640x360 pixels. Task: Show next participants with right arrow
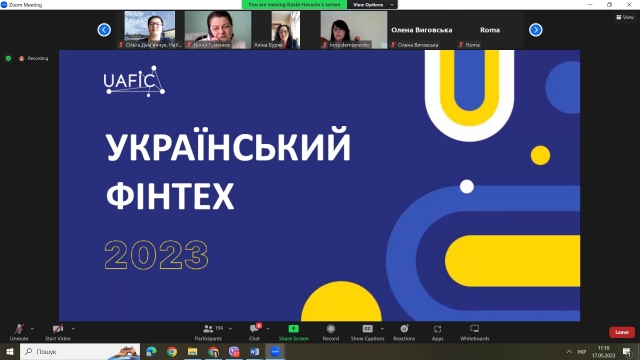536,30
